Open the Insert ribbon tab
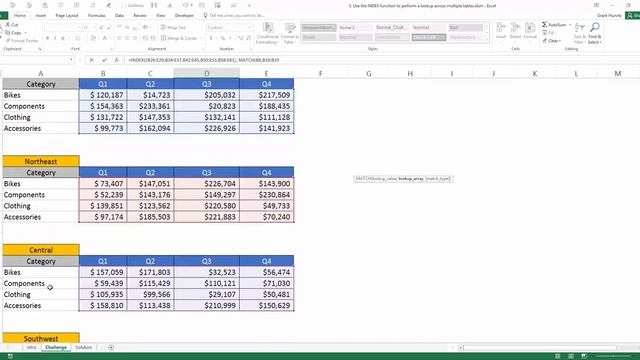Viewport: 640px width, 360px height. coord(40,16)
